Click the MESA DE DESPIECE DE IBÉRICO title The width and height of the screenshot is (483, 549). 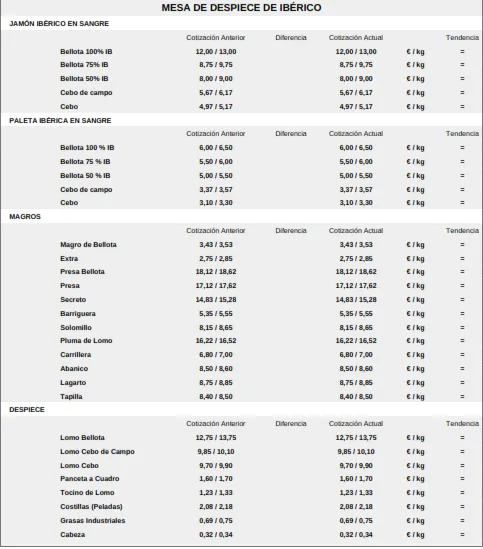click(241, 8)
